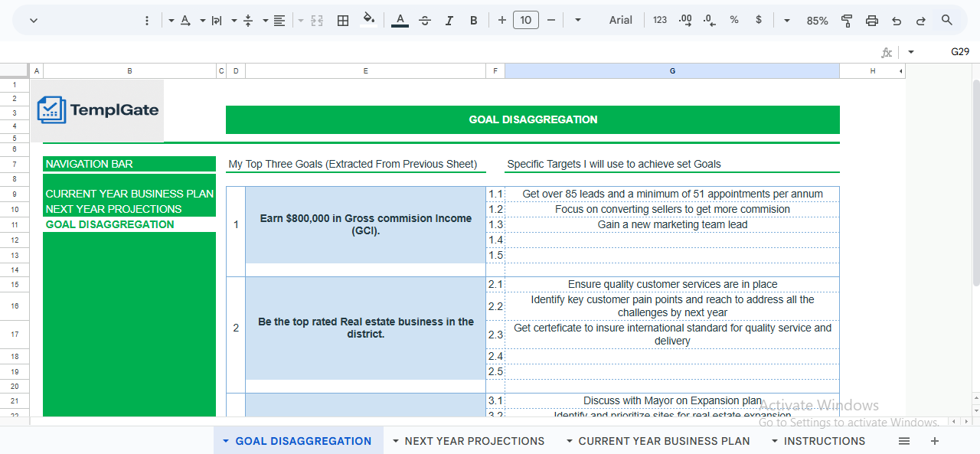
Task: Open the Arial font dropdown arrow
Action: pyautogui.click(x=577, y=21)
